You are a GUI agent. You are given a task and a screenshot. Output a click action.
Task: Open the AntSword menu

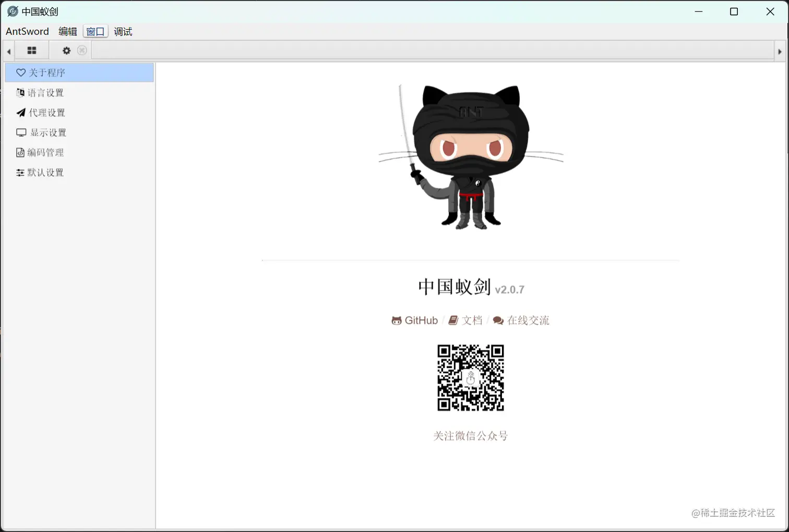(x=27, y=32)
